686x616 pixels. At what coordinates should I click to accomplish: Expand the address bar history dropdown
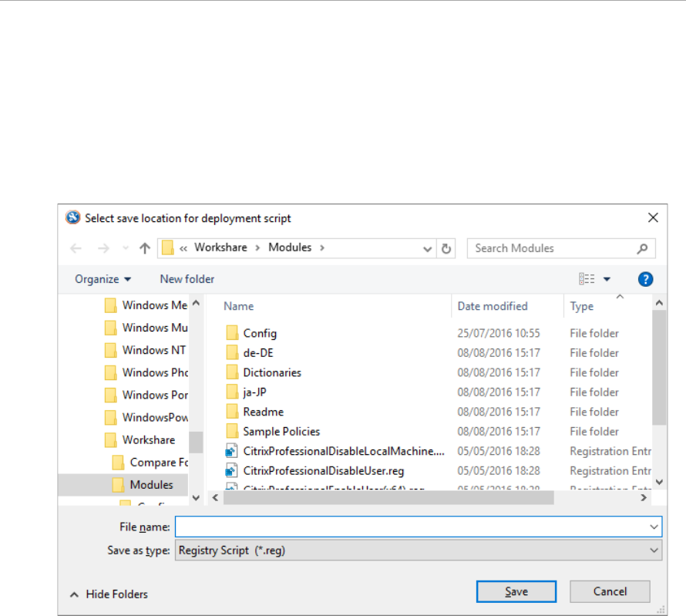click(428, 249)
